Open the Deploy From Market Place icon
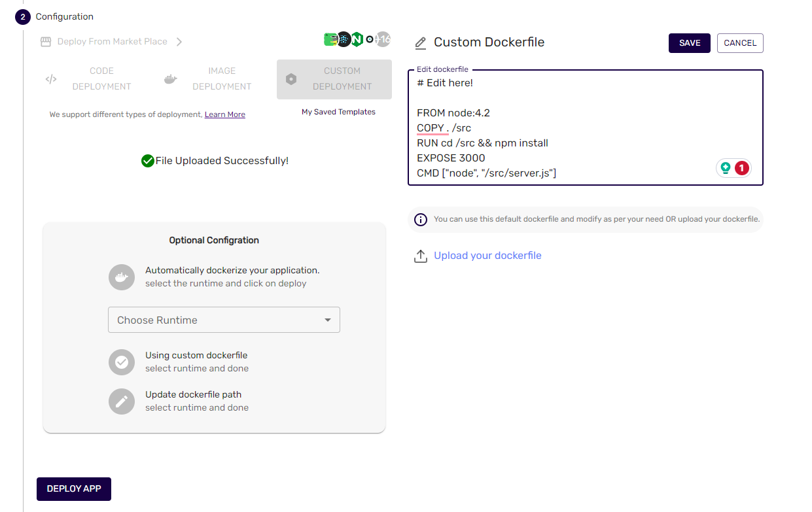This screenshot has width=812, height=512. coord(44,41)
